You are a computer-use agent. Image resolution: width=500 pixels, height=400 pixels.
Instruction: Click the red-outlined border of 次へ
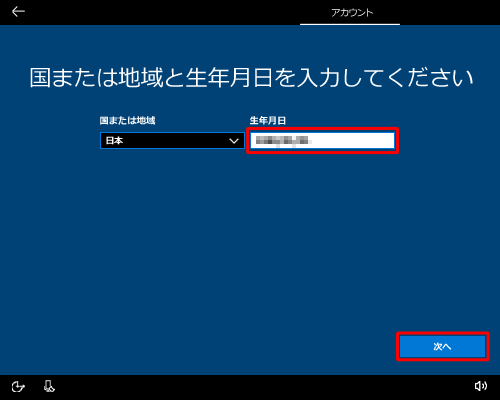[443, 333]
